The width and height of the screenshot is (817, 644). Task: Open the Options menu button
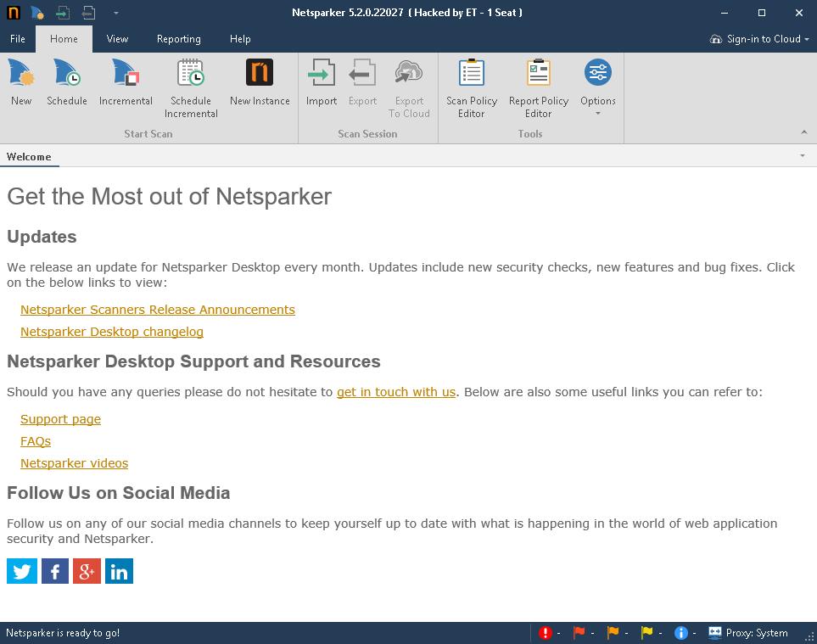pos(597,87)
